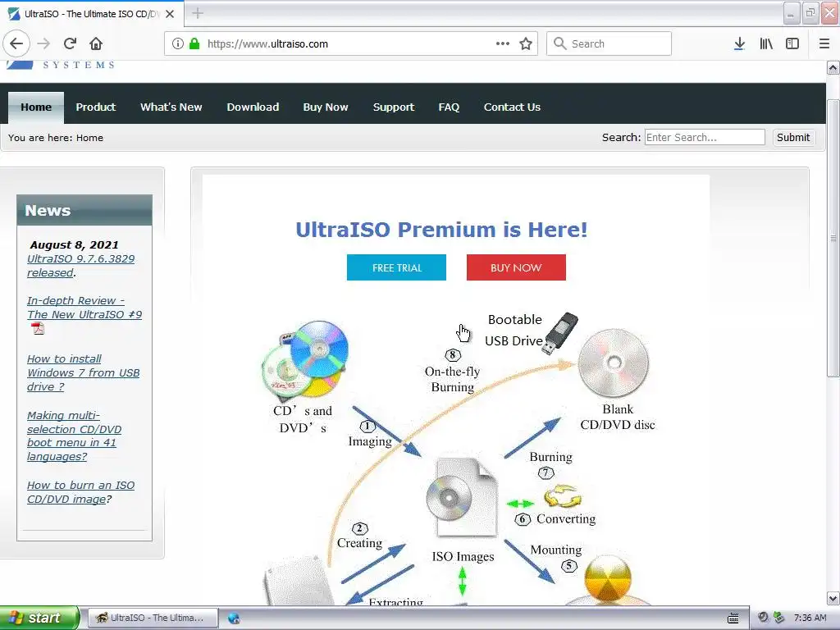Open Making multi-selection CD/DVD boot menu link
Image resolution: width=840 pixels, height=630 pixels.
(x=74, y=436)
